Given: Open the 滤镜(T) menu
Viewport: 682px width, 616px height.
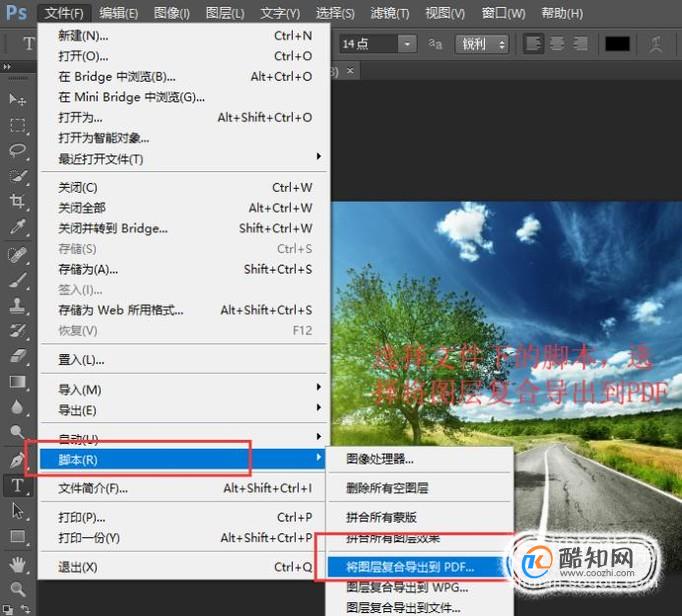Looking at the screenshot, I should pyautogui.click(x=390, y=13).
